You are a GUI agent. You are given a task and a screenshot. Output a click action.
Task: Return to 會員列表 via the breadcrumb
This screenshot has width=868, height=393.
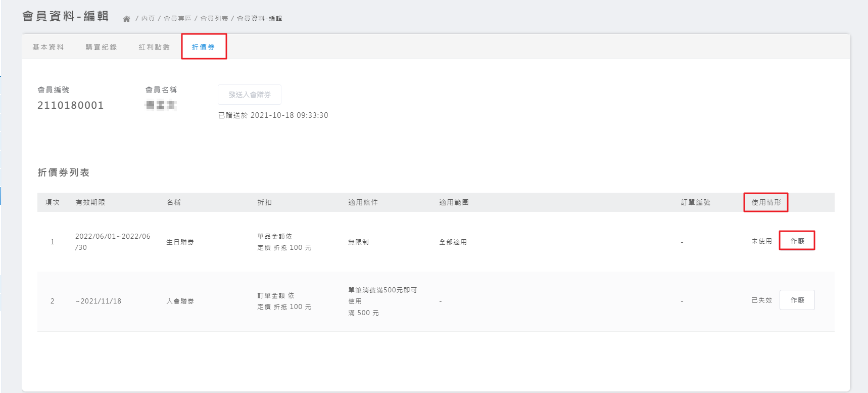(x=214, y=19)
